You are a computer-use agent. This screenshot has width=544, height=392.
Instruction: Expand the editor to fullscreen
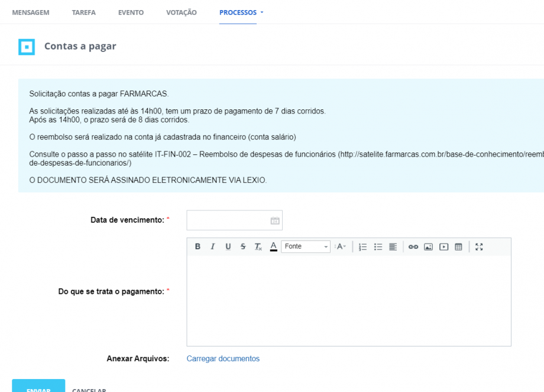[x=479, y=247]
